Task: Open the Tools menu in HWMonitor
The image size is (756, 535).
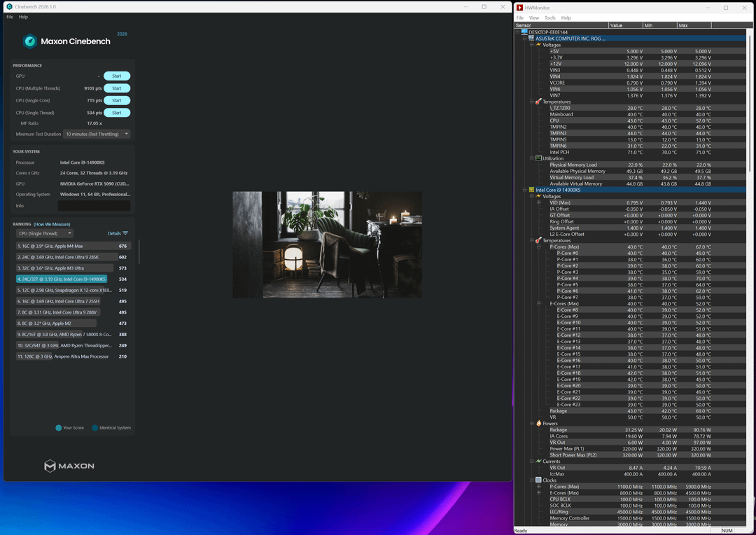Action: point(549,18)
